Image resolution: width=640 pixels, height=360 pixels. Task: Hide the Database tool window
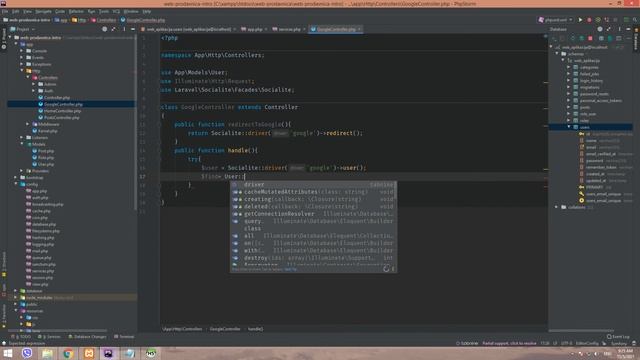[628, 29]
